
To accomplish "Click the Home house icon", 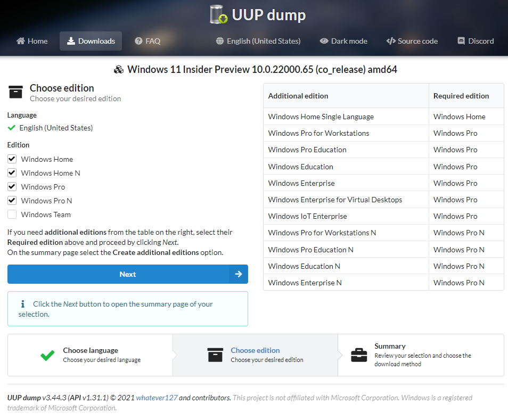I will [x=21, y=41].
